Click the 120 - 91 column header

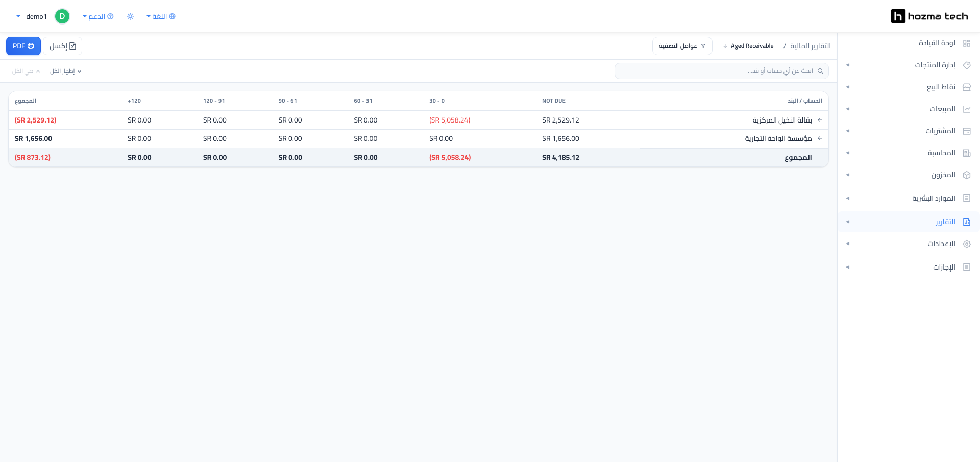click(214, 101)
